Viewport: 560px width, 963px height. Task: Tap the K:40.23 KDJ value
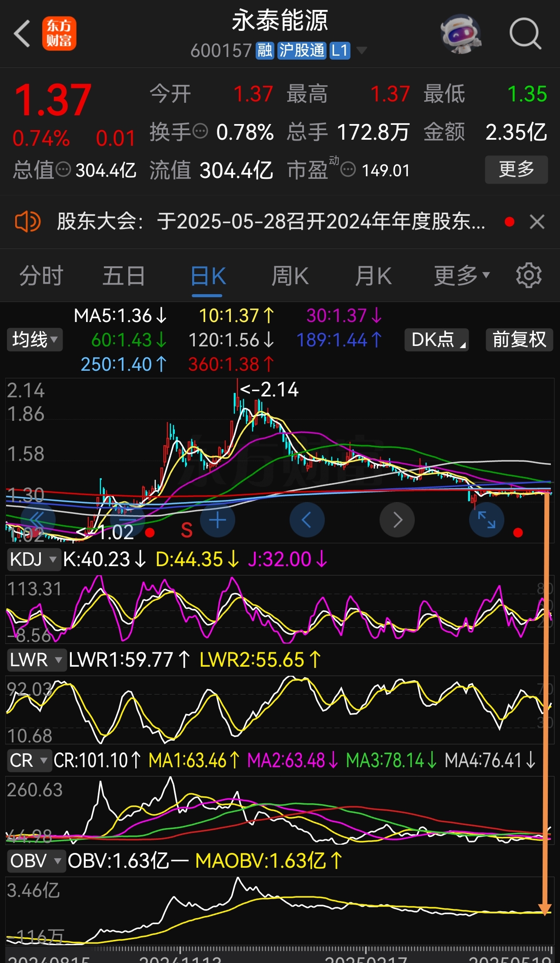[x=104, y=559]
